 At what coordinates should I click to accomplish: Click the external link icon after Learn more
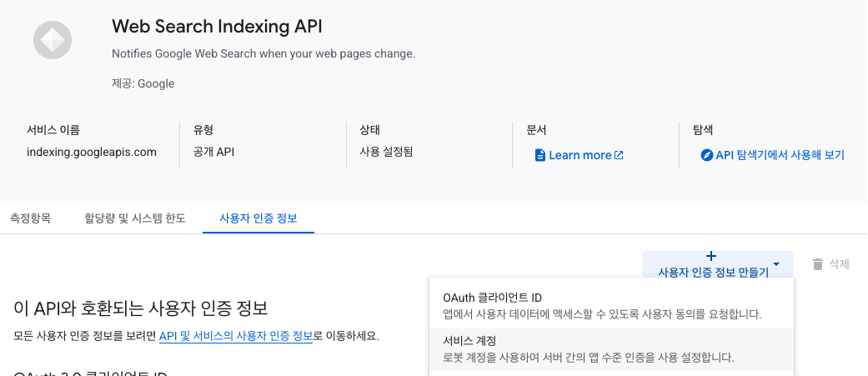point(619,156)
